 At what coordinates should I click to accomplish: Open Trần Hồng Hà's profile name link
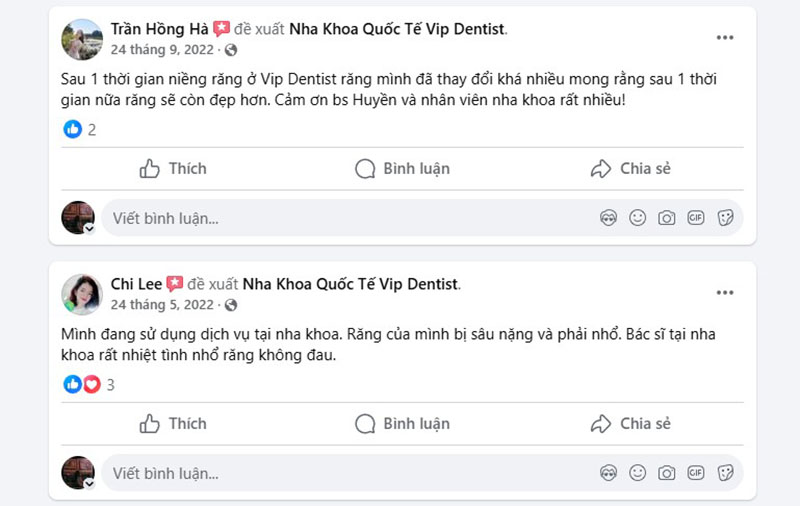click(x=159, y=29)
